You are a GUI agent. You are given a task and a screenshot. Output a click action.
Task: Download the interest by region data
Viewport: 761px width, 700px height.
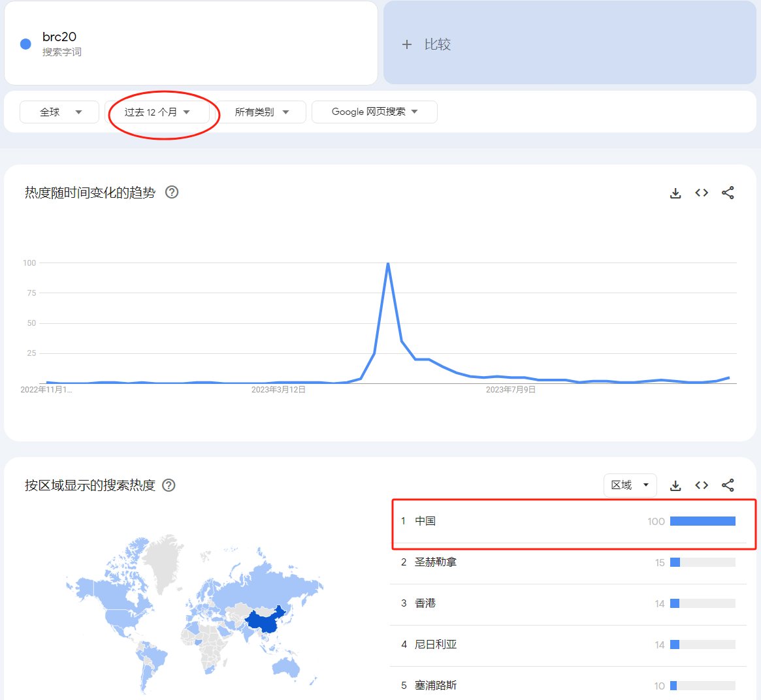tap(675, 486)
